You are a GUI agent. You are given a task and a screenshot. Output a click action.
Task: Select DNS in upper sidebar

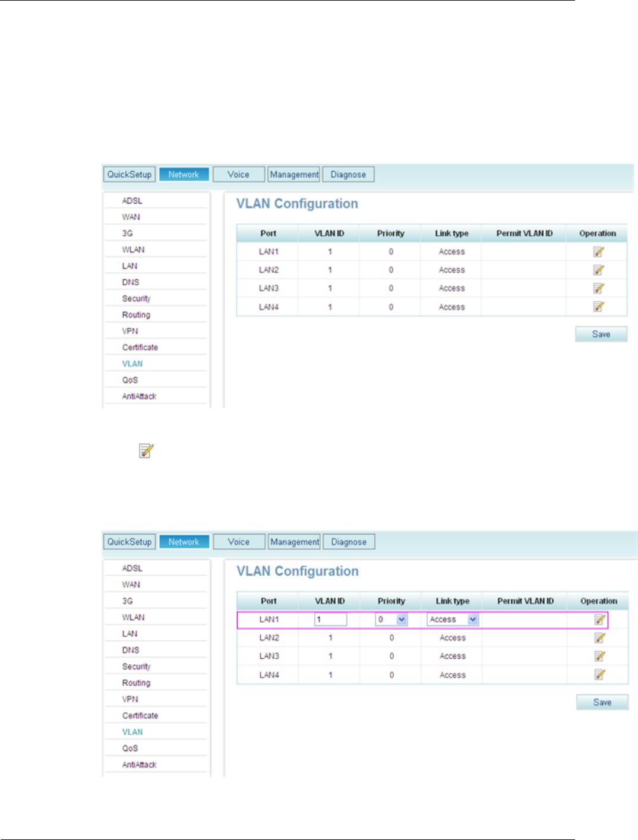131,282
